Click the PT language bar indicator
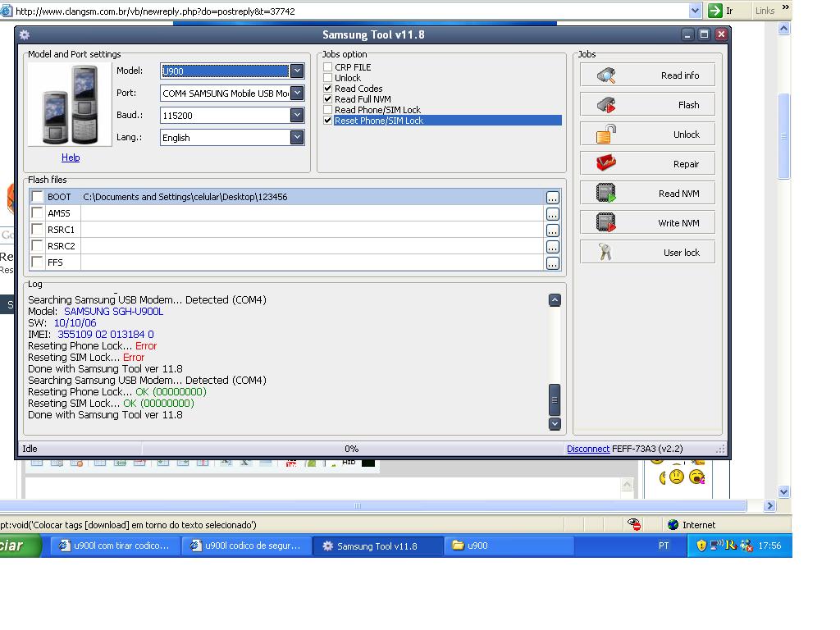This screenshot has height=630, width=840. point(664,546)
